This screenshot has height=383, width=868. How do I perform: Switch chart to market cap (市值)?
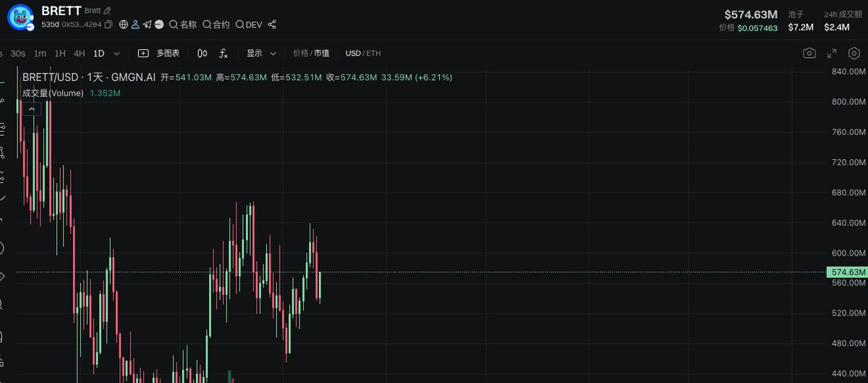point(321,54)
